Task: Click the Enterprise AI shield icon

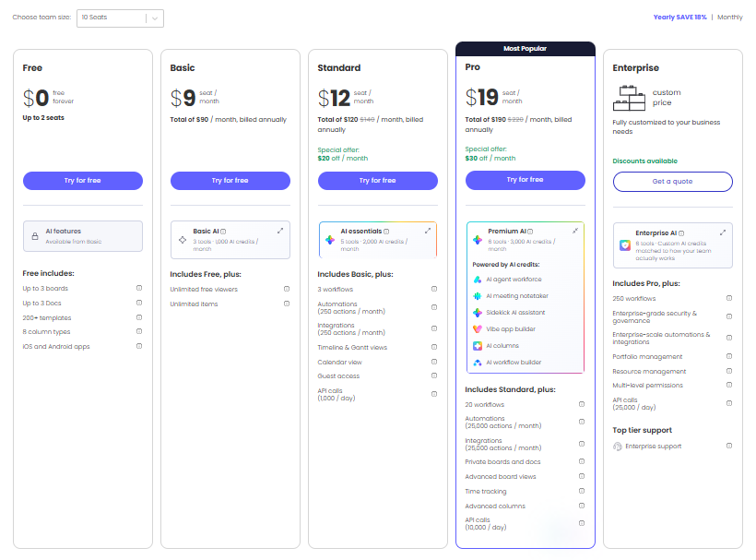Action: (625, 245)
